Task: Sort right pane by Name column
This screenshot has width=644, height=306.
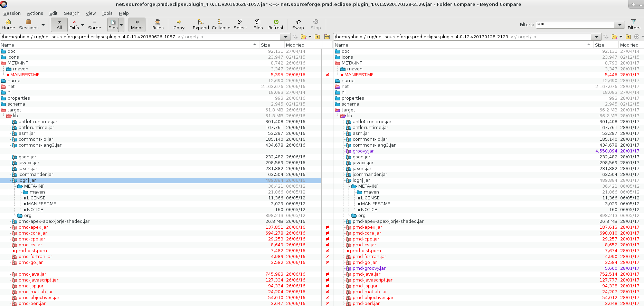Action: pyautogui.click(x=463, y=45)
